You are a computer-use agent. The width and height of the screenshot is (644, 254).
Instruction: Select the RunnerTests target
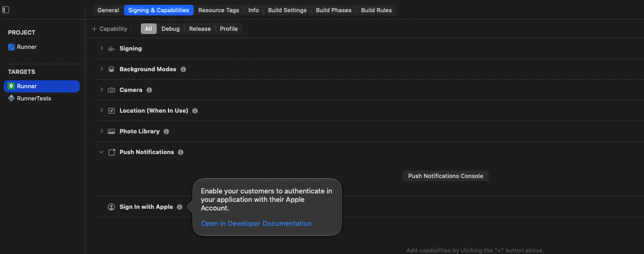(x=41, y=98)
